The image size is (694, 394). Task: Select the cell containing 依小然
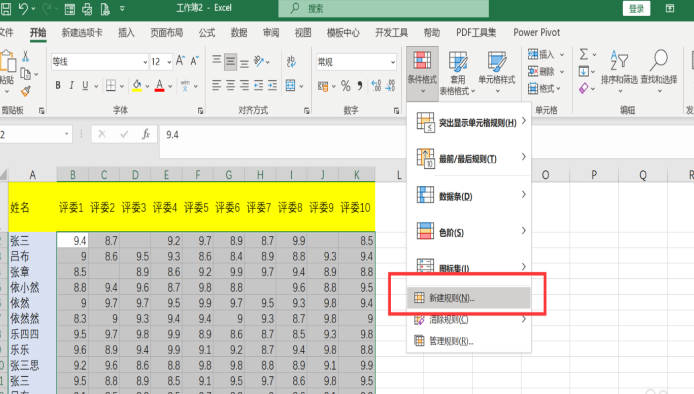point(32,287)
